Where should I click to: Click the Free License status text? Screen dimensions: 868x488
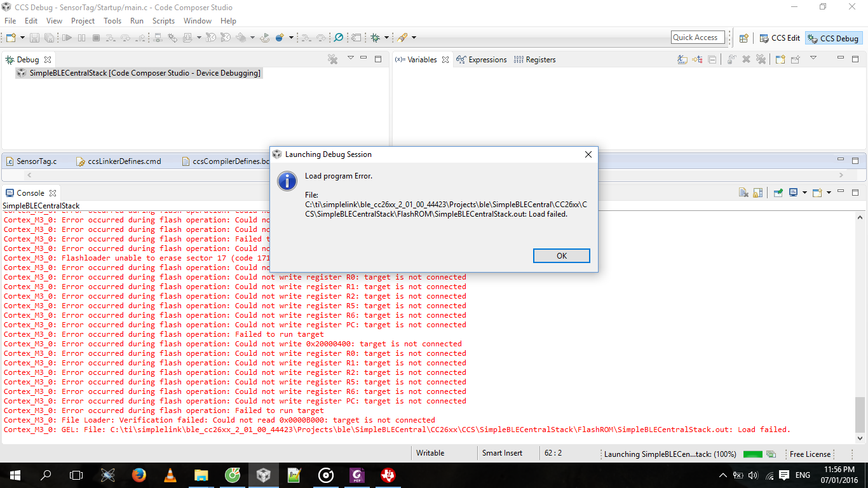pyautogui.click(x=810, y=454)
